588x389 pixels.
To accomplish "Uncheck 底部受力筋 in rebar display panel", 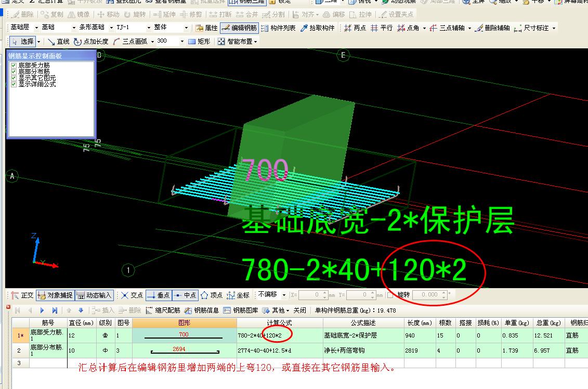I will click(14, 66).
